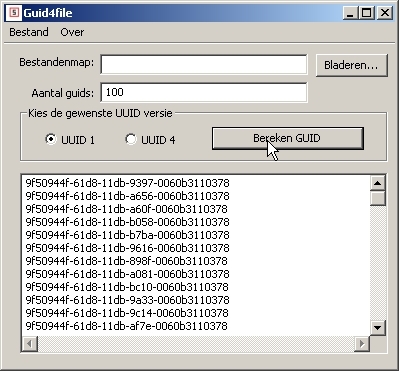
Task: Open the Bestand menu
Action: pos(29,32)
